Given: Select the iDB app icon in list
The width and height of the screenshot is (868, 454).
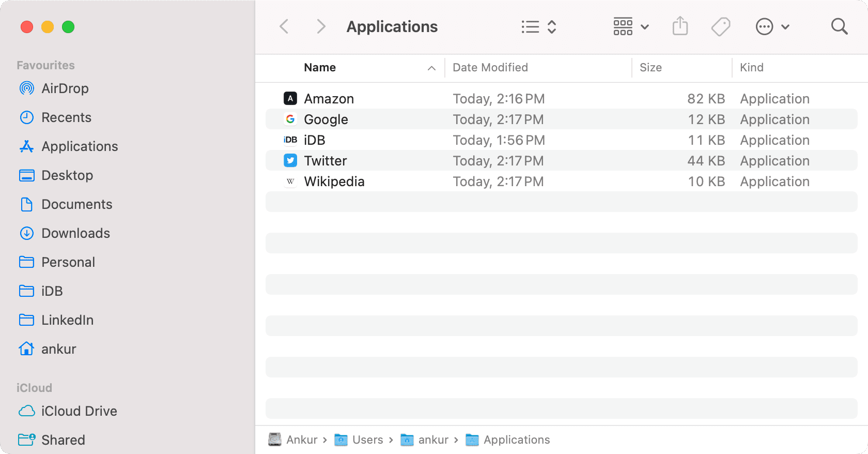Looking at the screenshot, I should (290, 140).
